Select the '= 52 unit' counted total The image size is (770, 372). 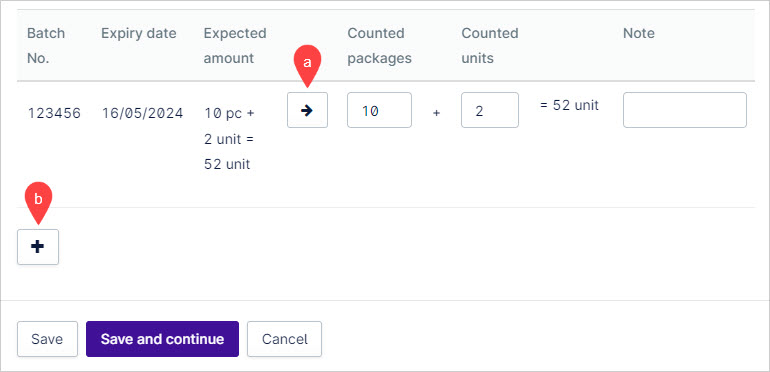click(x=569, y=106)
